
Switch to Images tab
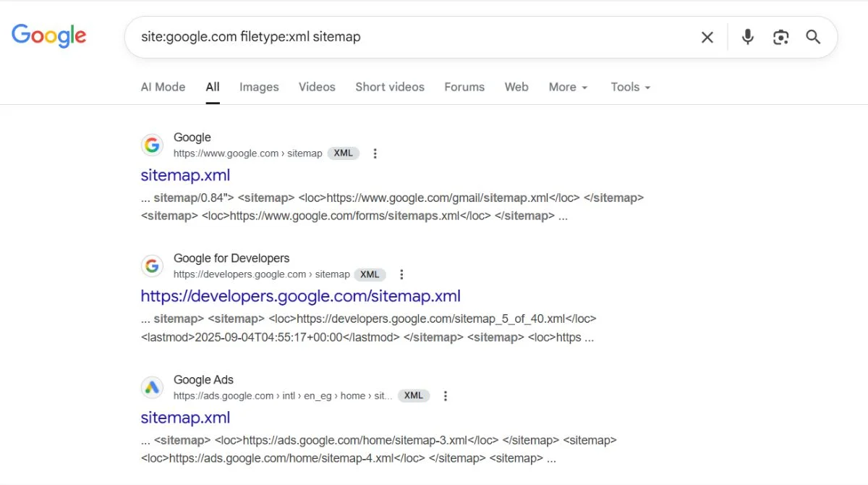coord(259,87)
